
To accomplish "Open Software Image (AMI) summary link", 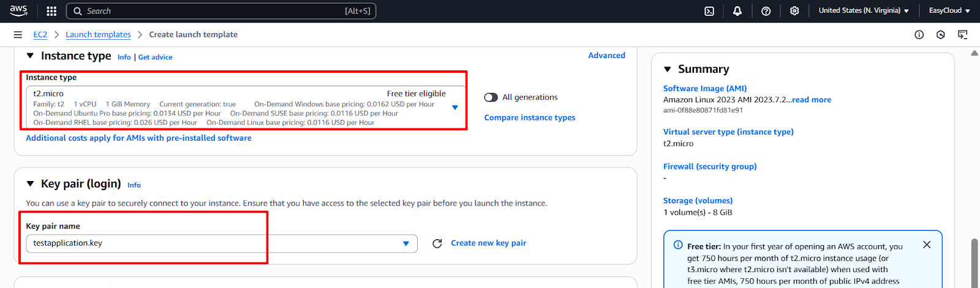I will tap(705, 89).
